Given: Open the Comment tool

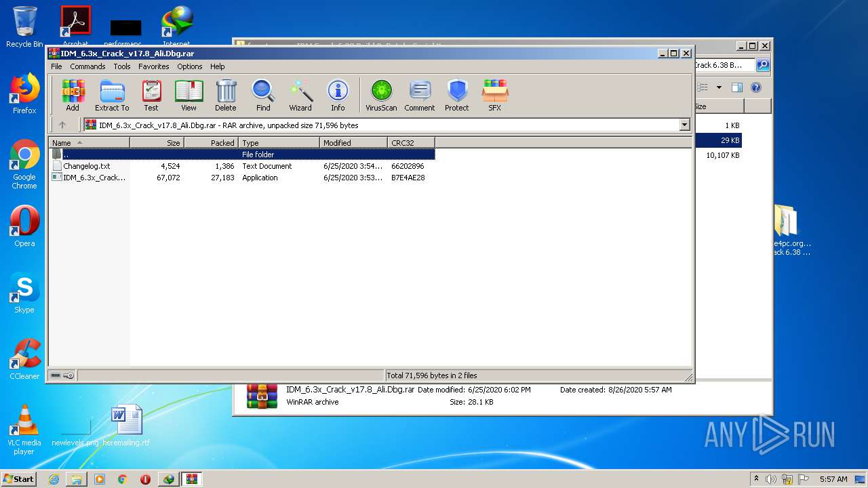Looking at the screenshot, I should (420, 95).
